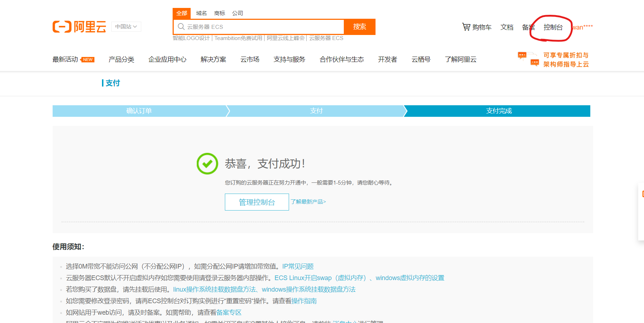Open 购物车 link

click(482, 27)
